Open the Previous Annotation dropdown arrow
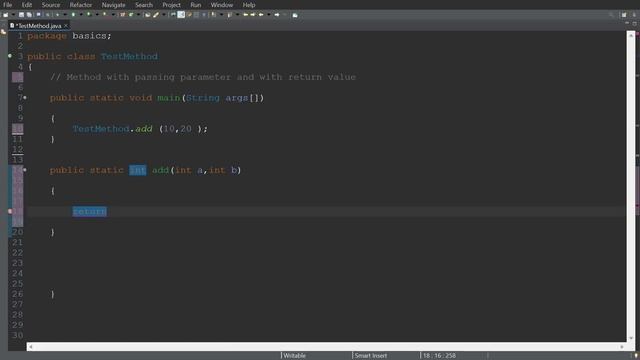640x360 pixels. 238,15
